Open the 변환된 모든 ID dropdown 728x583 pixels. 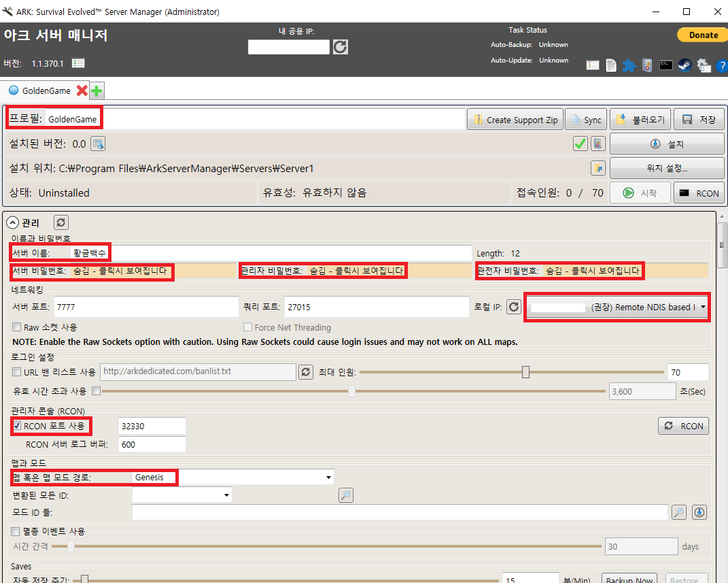182,495
